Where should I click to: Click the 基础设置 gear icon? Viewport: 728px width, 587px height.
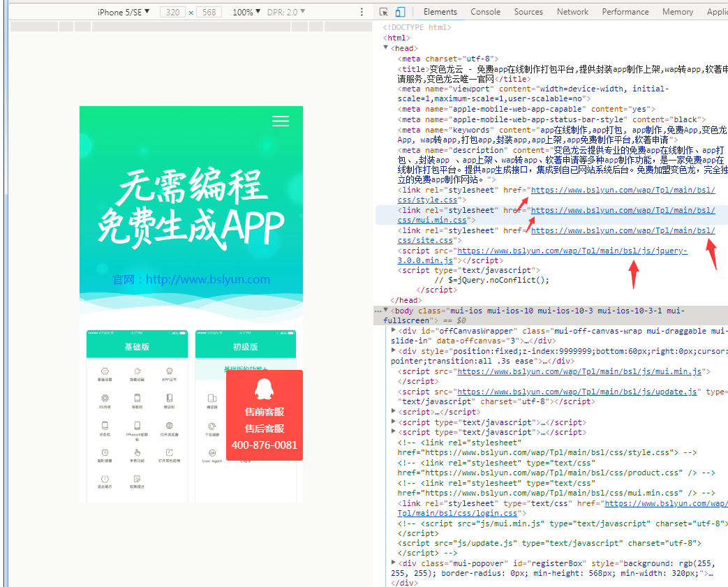click(x=105, y=371)
